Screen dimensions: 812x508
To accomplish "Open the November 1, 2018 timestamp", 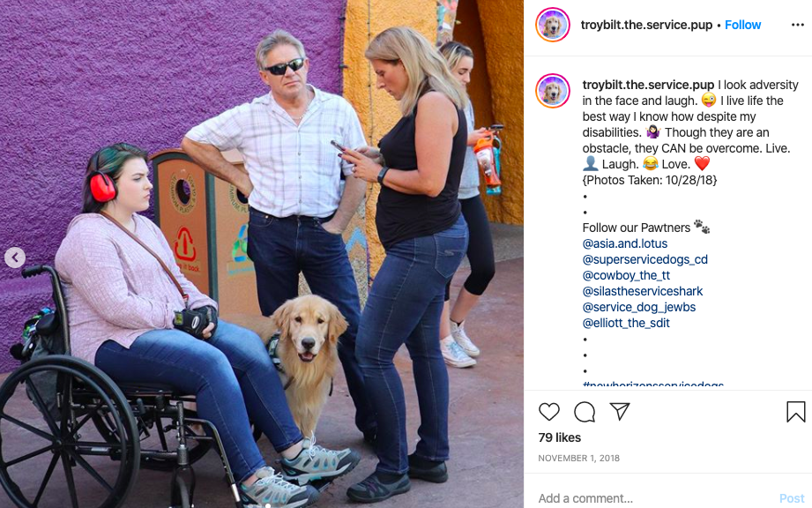I will click(x=578, y=459).
